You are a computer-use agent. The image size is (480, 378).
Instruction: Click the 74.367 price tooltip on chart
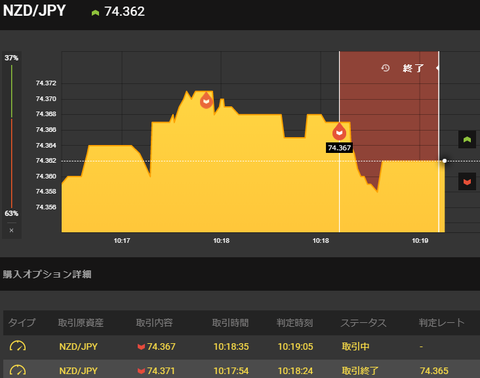[339, 148]
